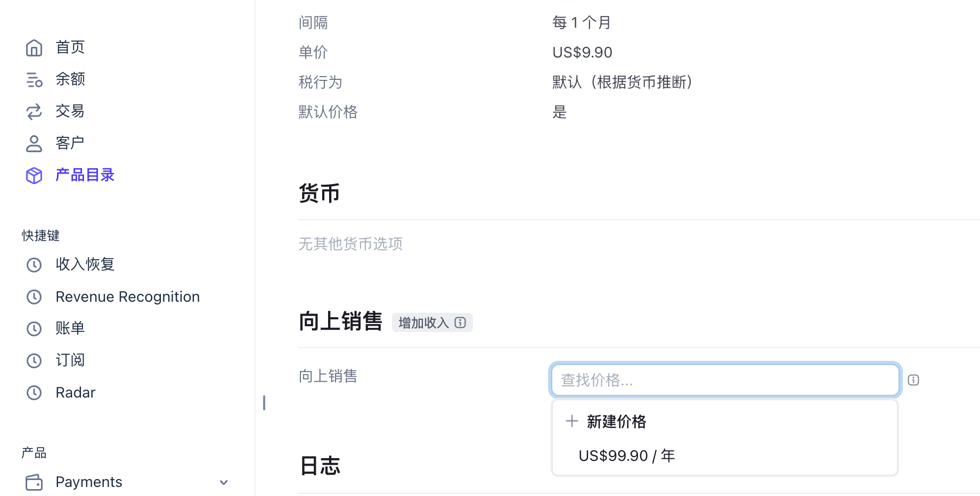The width and height of the screenshot is (980, 496).
Task: Click the home icon beside 首页
Action: [34, 48]
